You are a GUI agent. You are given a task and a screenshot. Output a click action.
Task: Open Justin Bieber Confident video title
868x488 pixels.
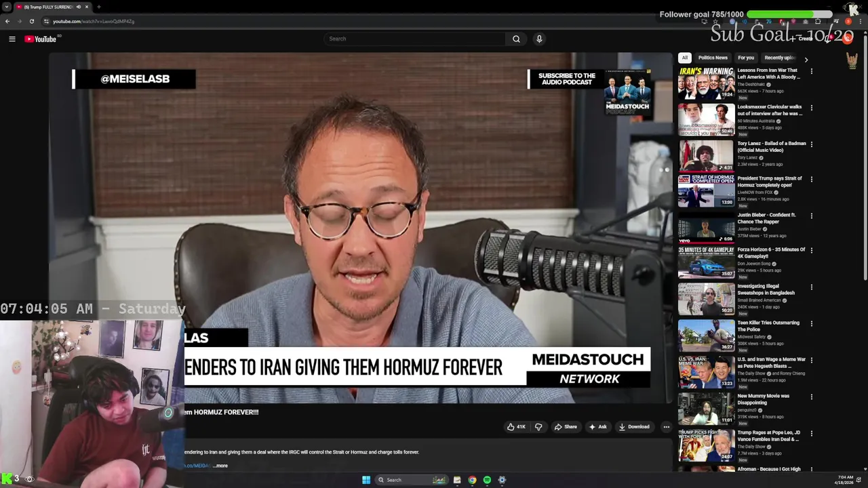pos(766,218)
